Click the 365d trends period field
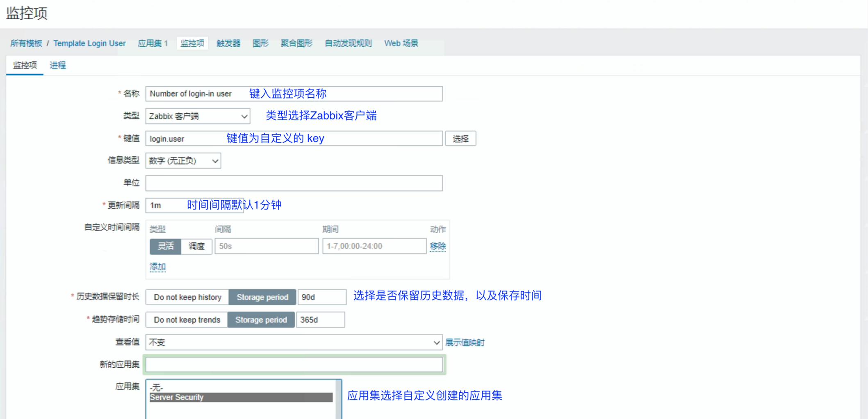The width and height of the screenshot is (868, 419). point(321,320)
